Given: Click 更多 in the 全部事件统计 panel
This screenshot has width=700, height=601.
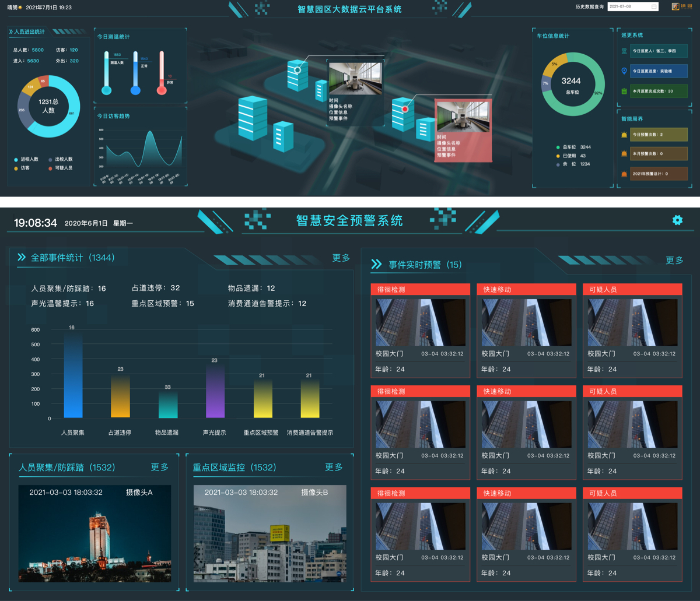Looking at the screenshot, I should click(x=341, y=258).
